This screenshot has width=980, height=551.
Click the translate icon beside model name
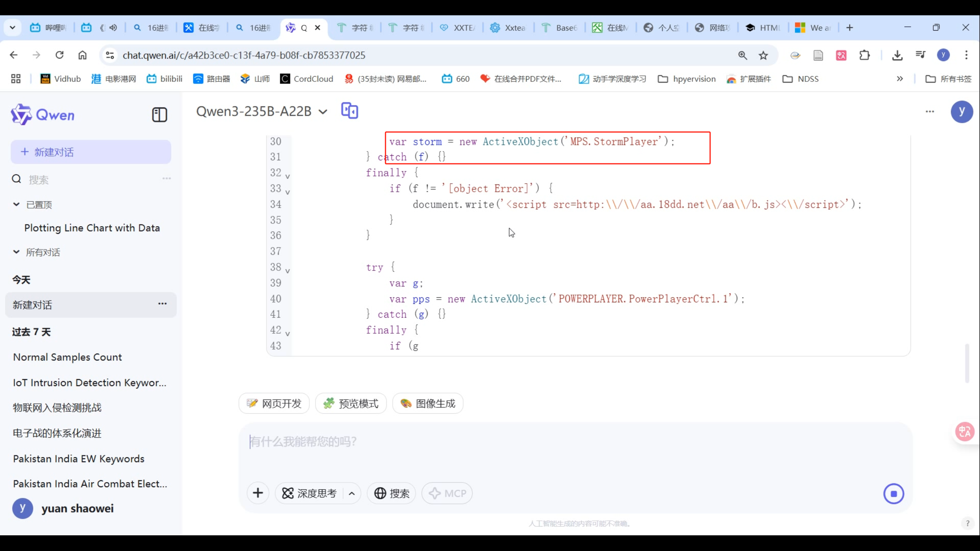tap(349, 111)
